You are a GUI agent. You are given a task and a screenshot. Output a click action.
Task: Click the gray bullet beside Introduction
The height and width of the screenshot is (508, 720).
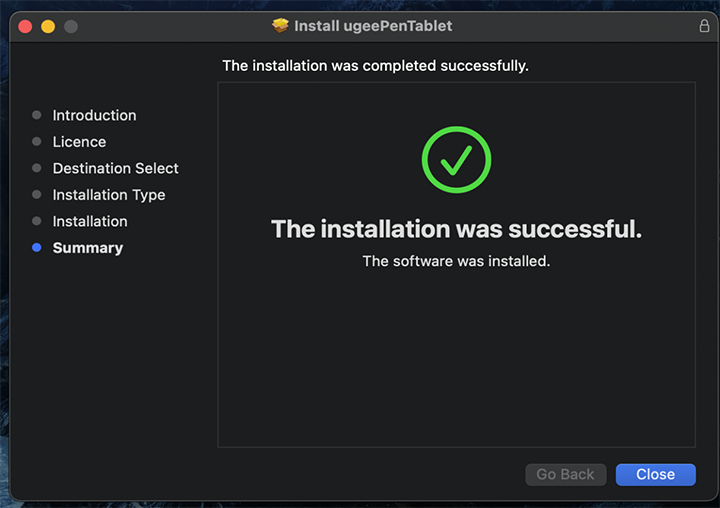pyautogui.click(x=37, y=115)
